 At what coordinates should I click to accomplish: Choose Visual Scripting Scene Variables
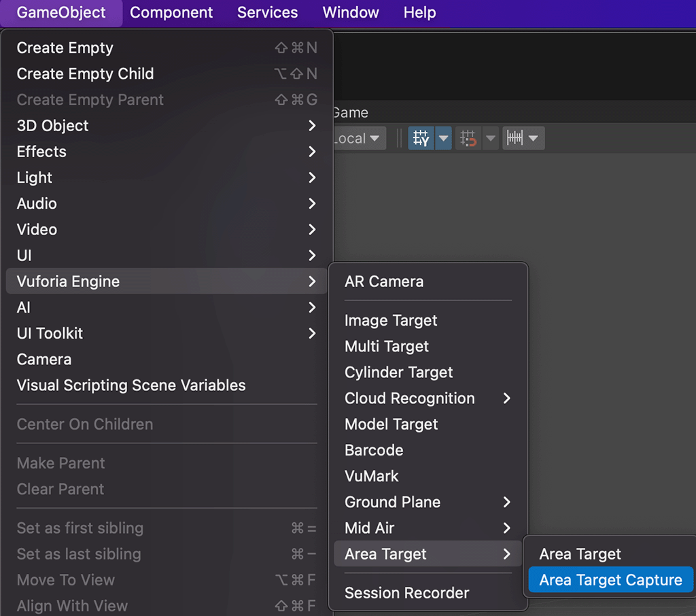[x=167, y=385]
